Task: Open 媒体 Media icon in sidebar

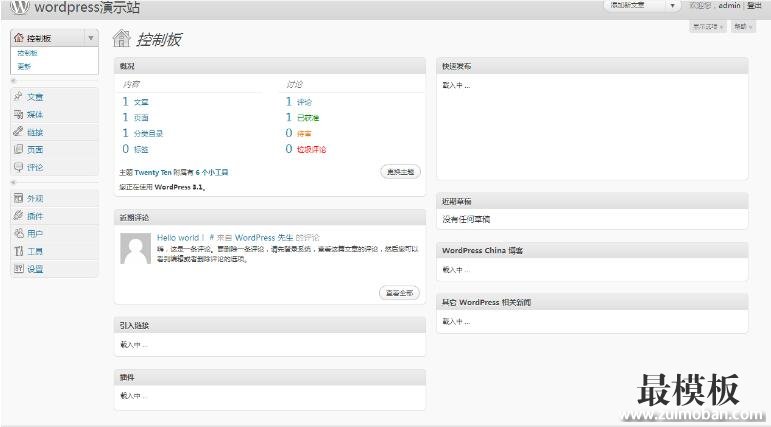Action: (18, 114)
